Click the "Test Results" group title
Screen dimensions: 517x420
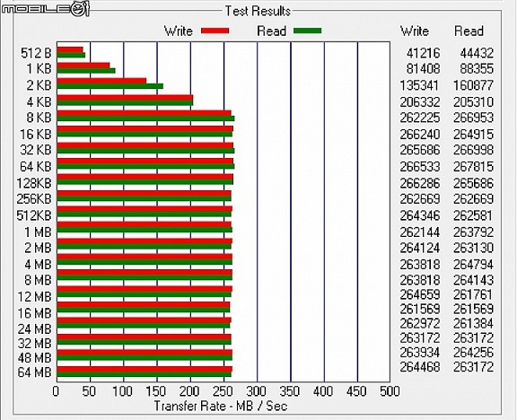[258, 11]
